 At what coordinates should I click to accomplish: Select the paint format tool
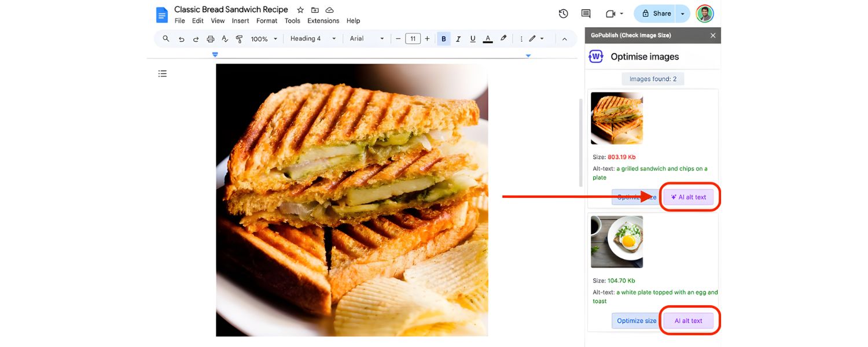[x=238, y=38]
